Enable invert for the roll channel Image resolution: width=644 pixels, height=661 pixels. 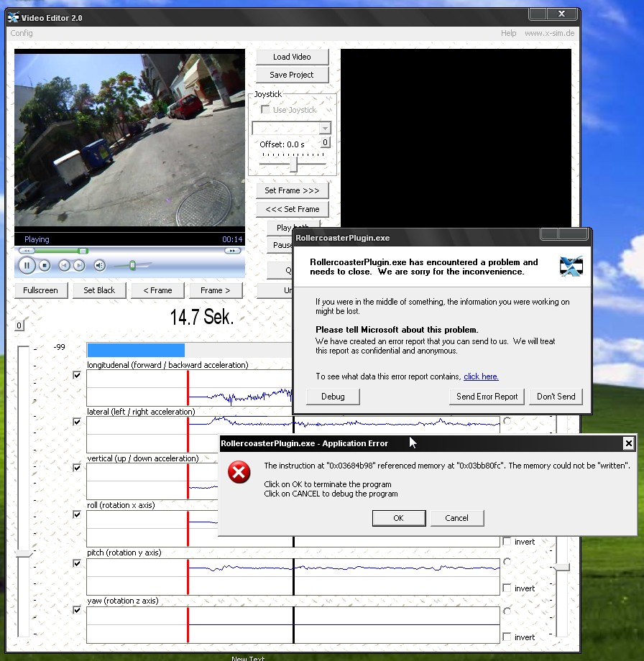(507, 541)
